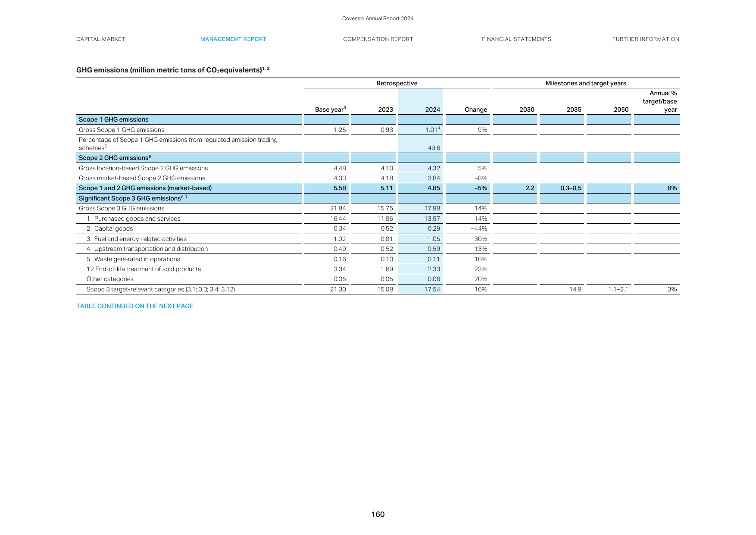The height and width of the screenshot is (535, 756).
Task: Open the Further Information section
Action: pos(646,39)
